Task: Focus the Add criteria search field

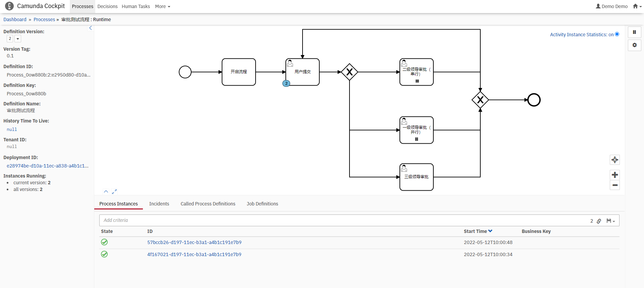Action: 342,221
